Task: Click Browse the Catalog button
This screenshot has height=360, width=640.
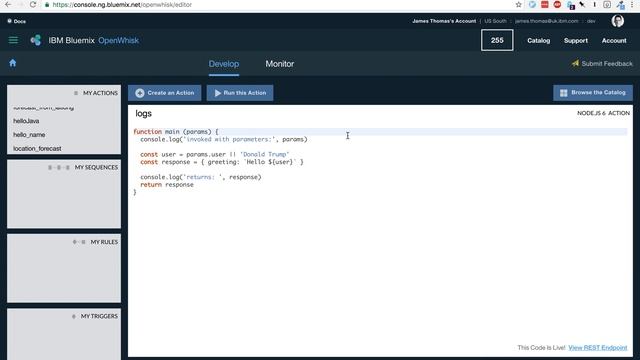Action: 593,93
